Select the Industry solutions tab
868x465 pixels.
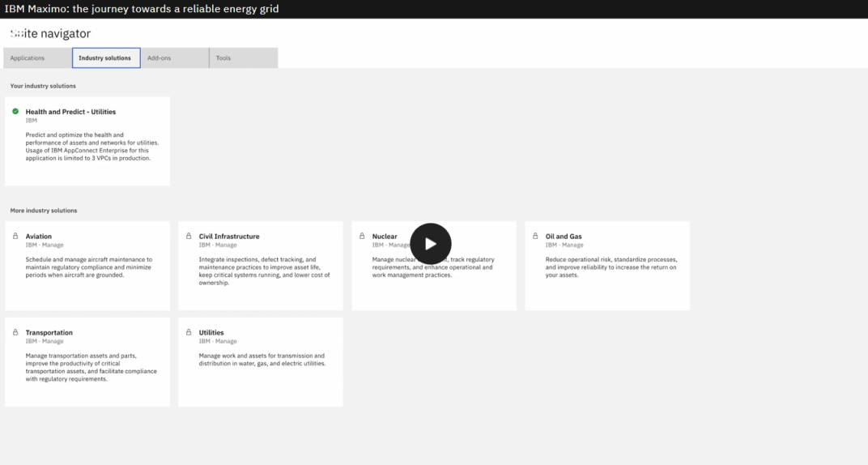pyautogui.click(x=106, y=58)
